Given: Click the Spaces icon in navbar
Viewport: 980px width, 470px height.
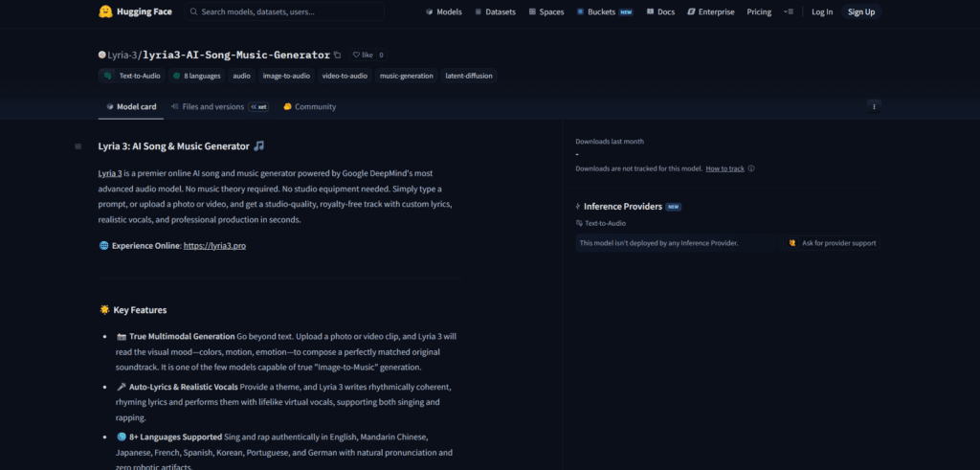Looking at the screenshot, I should (x=532, y=11).
